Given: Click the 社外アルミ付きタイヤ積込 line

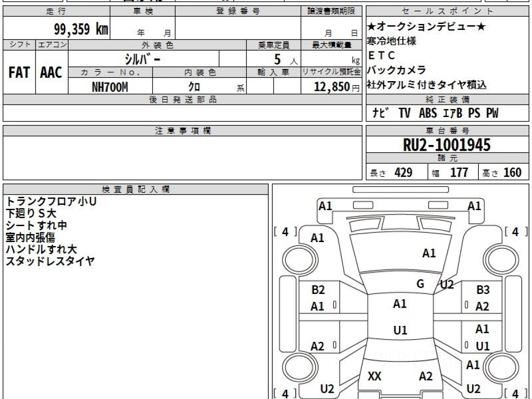Looking at the screenshot, I should (x=426, y=84).
